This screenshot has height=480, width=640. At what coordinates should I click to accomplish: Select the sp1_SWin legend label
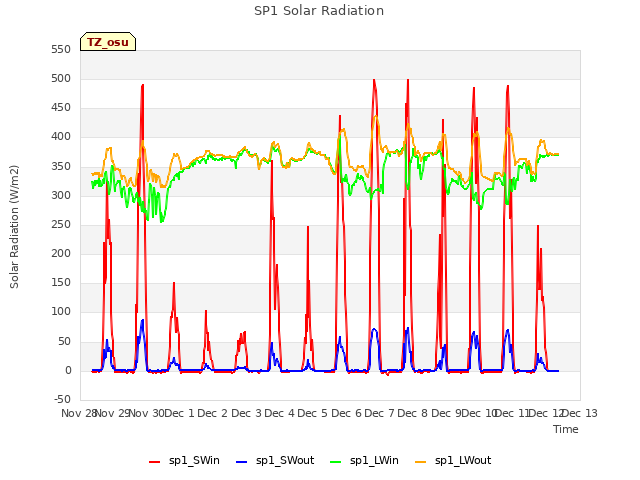pyautogui.click(x=194, y=460)
